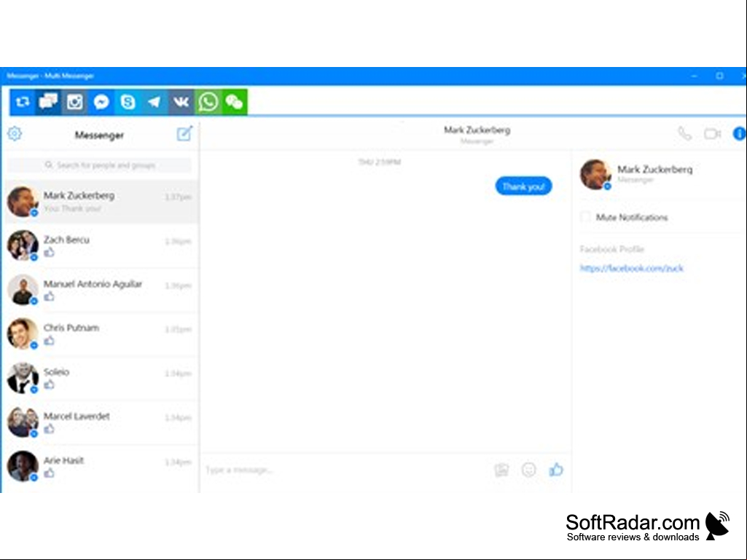Switch to Facebook Messenger service icon
The image size is (747, 560).
click(101, 102)
